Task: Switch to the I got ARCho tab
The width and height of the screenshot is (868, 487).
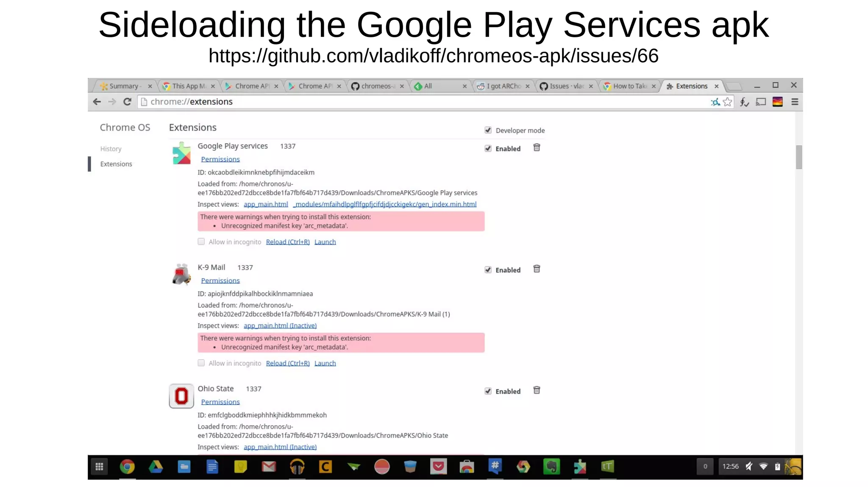Action: coord(504,86)
